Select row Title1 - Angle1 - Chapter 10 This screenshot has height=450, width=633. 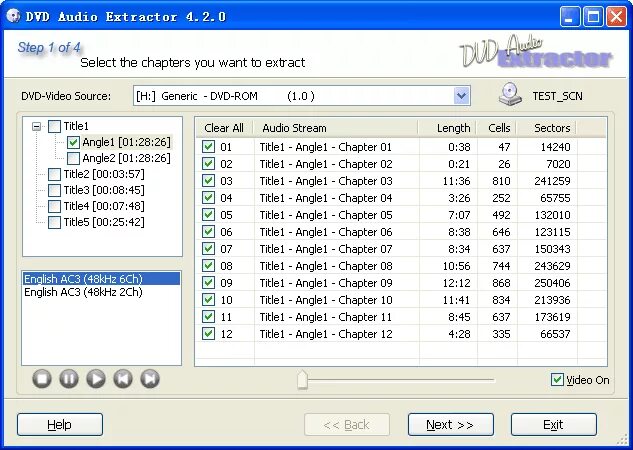(x=401, y=299)
